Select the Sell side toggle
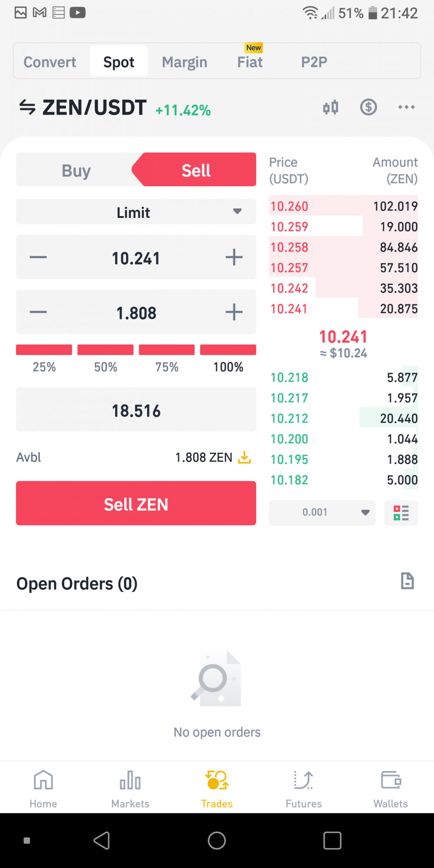This screenshot has height=868, width=434. [x=195, y=170]
